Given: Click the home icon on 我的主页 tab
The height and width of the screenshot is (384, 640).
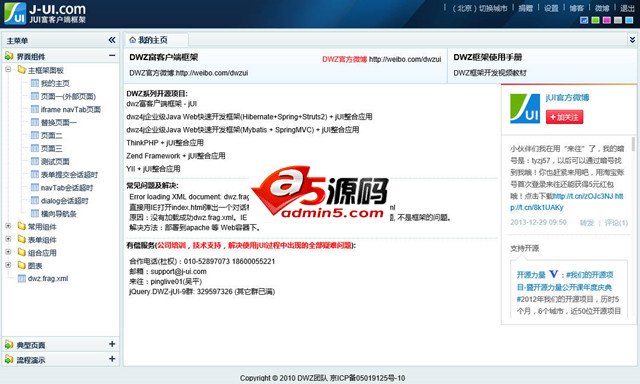Looking at the screenshot, I should (x=132, y=40).
